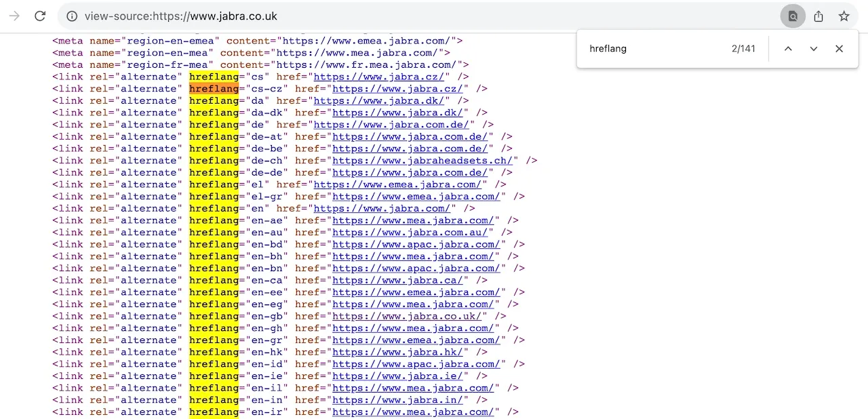The height and width of the screenshot is (419, 868).
Task: Click the address bar URL view-source:https://www.jabra.co.uk
Action: click(x=181, y=16)
